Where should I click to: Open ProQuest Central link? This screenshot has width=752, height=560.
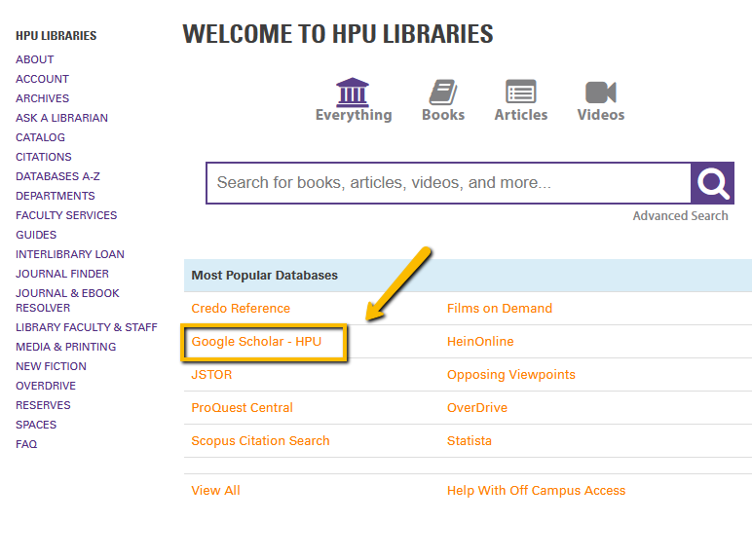(x=242, y=408)
